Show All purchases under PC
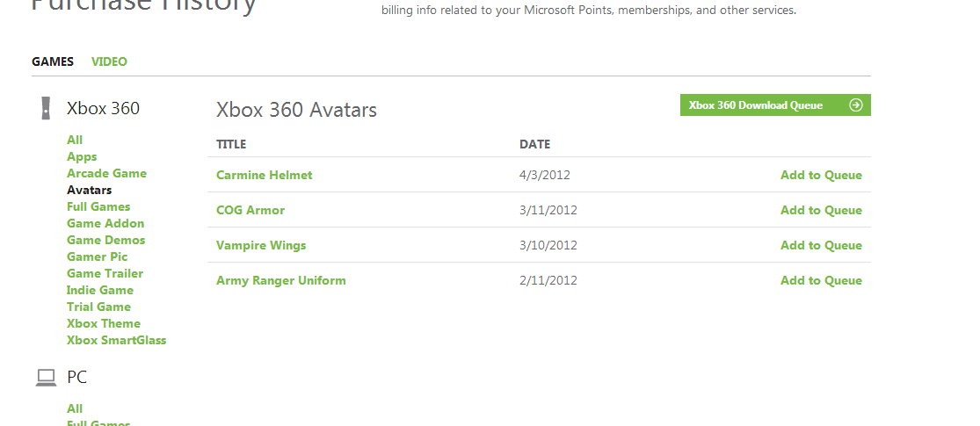 point(75,408)
